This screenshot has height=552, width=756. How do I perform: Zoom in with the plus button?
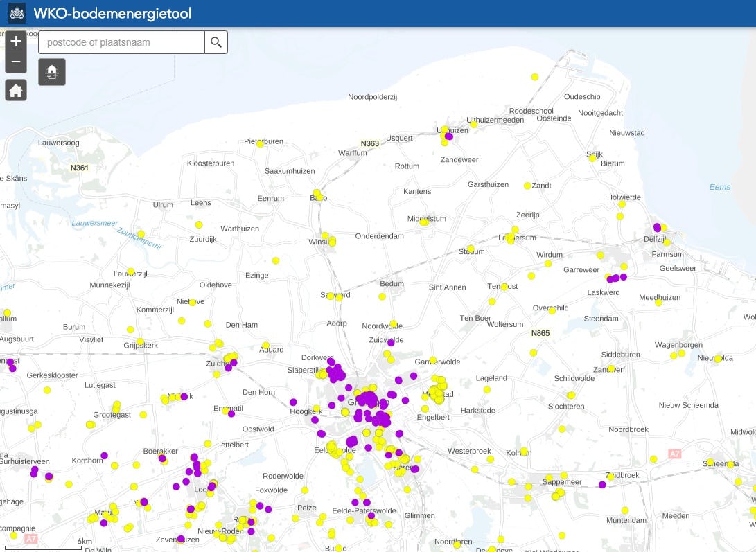(16, 41)
